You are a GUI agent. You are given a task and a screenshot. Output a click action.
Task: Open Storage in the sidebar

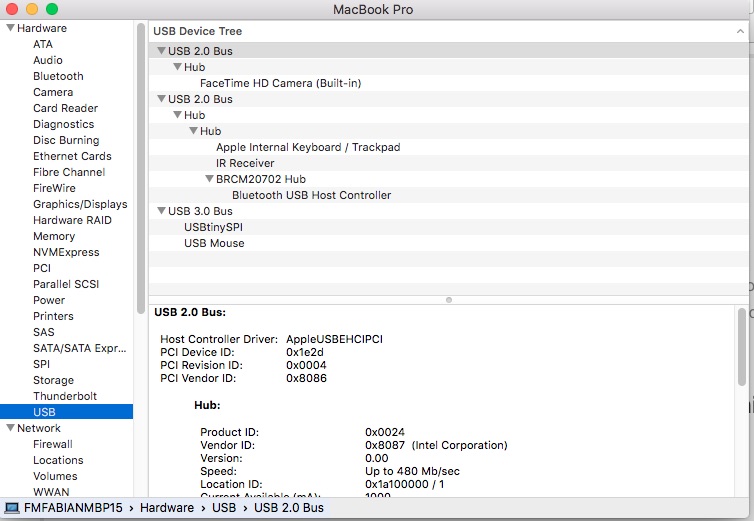click(53, 380)
